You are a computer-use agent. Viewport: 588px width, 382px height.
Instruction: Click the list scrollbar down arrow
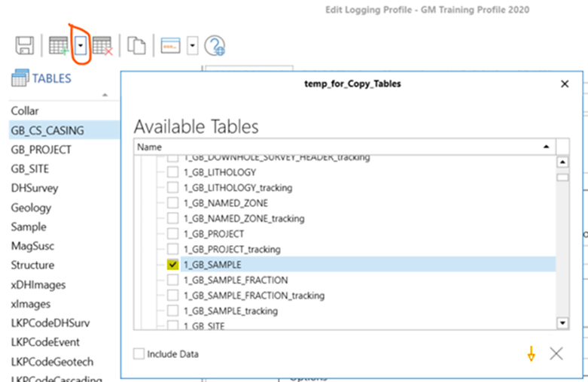(x=562, y=323)
